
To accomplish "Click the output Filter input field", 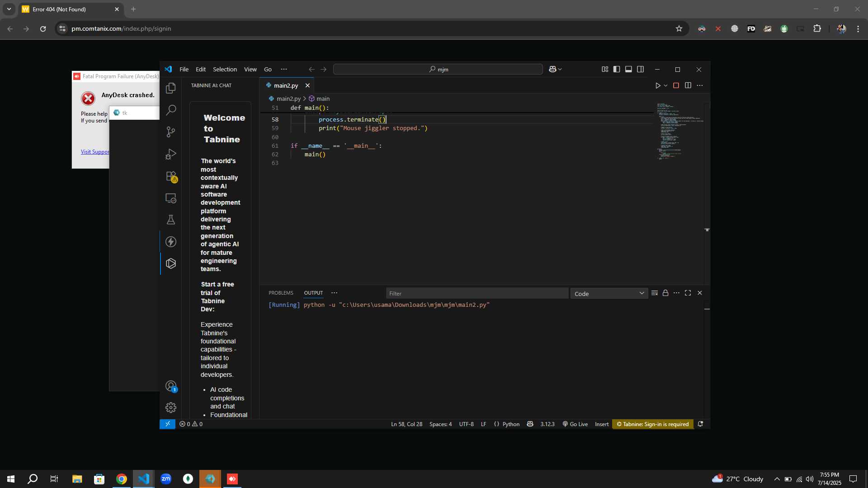I will [x=477, y=293].
